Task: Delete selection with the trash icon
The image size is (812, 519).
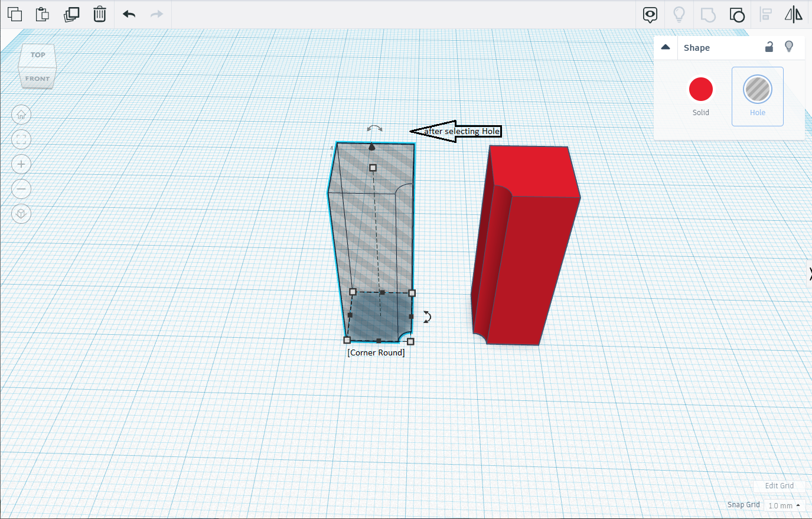Action: (x=100, y=14)
